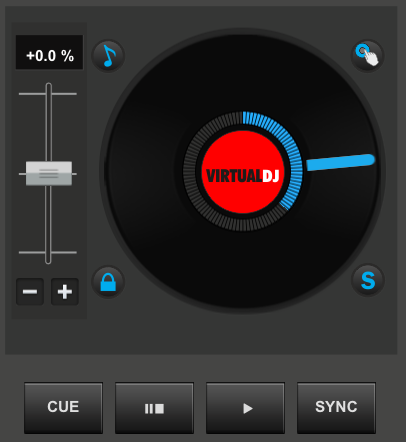Screen dimensions: 406x442
Task: Click the touch/scratch mode hand icon
Action: click(x=368, y=55)
